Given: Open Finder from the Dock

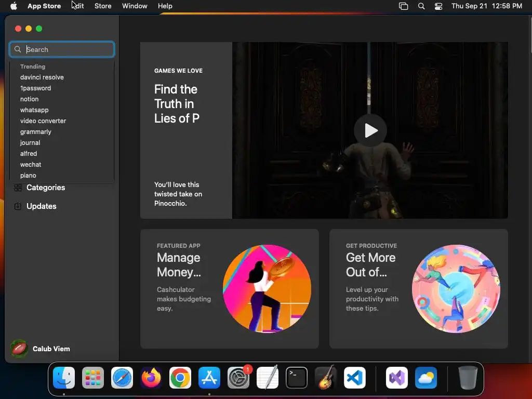Looking at the screenshot, I should pos(64,378).
